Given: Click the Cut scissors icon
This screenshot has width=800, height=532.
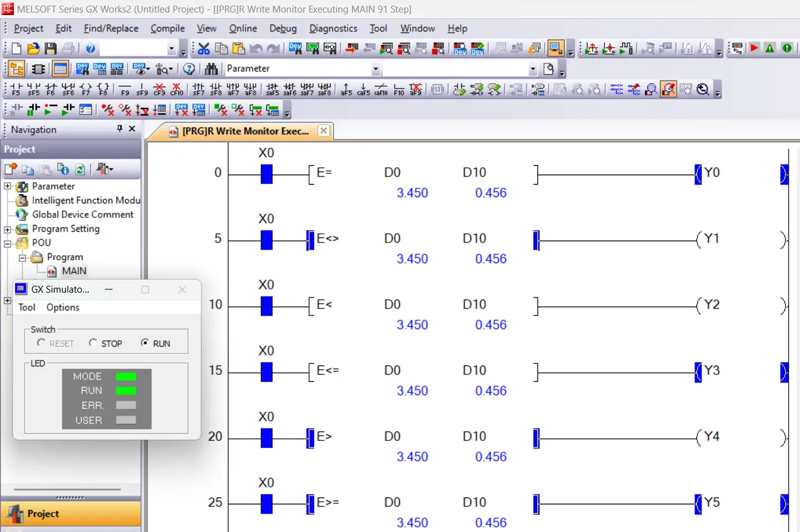Looking at the screenshot, I should click(x=204, y=48).
